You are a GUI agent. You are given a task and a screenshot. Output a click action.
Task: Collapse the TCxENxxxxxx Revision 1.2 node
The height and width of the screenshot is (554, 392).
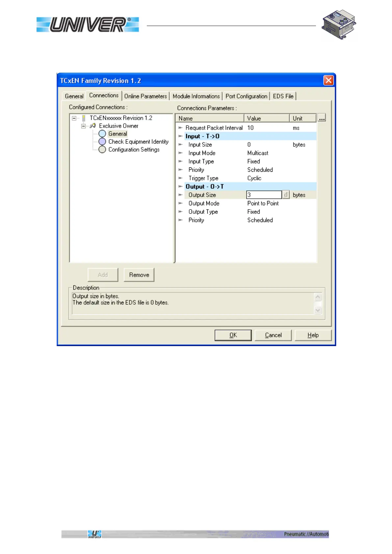click(x=74, y=118)
